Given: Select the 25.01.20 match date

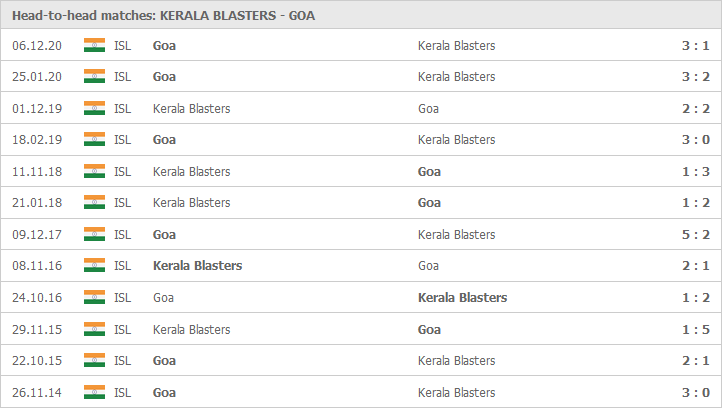Looking at the screenshot, I should (x=37, y=76).
